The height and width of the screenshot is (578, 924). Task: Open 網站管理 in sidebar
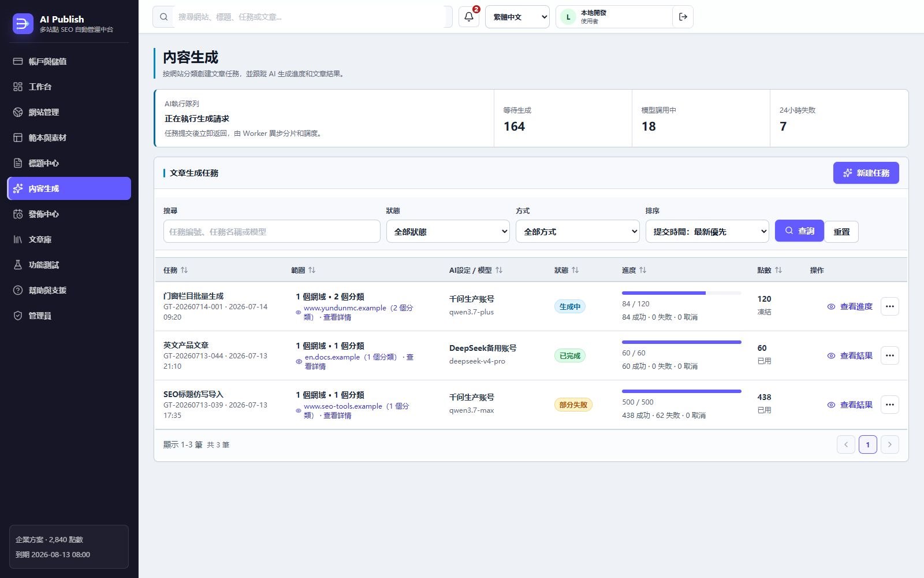coord(69,112)
